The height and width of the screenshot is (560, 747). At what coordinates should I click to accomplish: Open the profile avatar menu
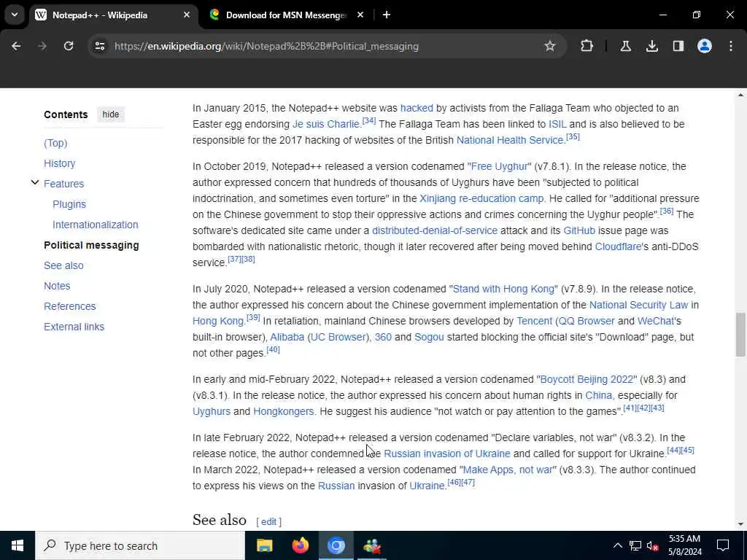(x=705, y=46)
